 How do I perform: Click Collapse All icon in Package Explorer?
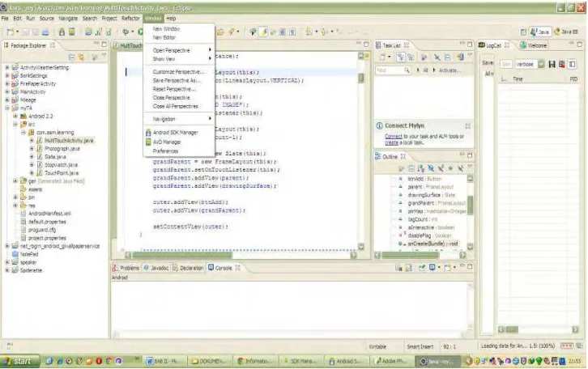coord(71,57)
